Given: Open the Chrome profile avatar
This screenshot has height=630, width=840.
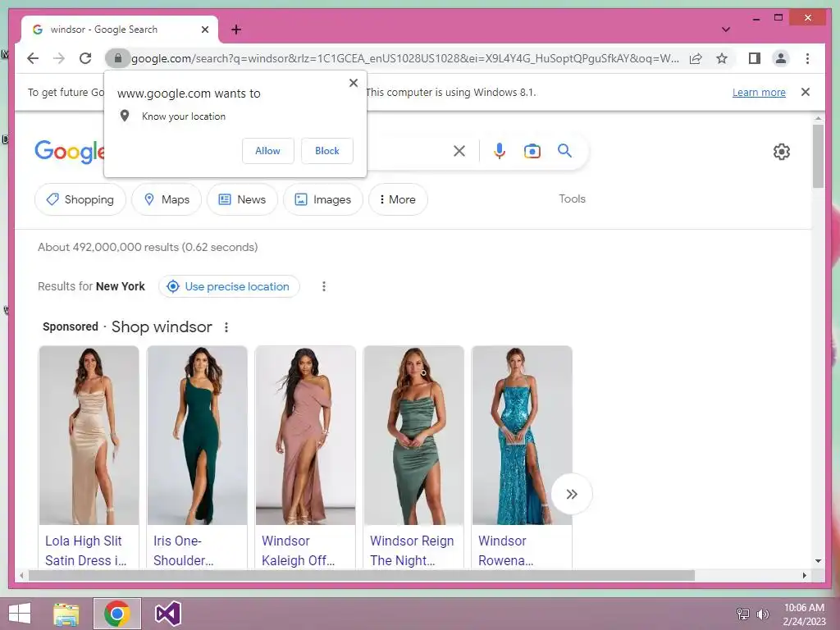Looking at the screenshot, I should (x=781, y=58).
